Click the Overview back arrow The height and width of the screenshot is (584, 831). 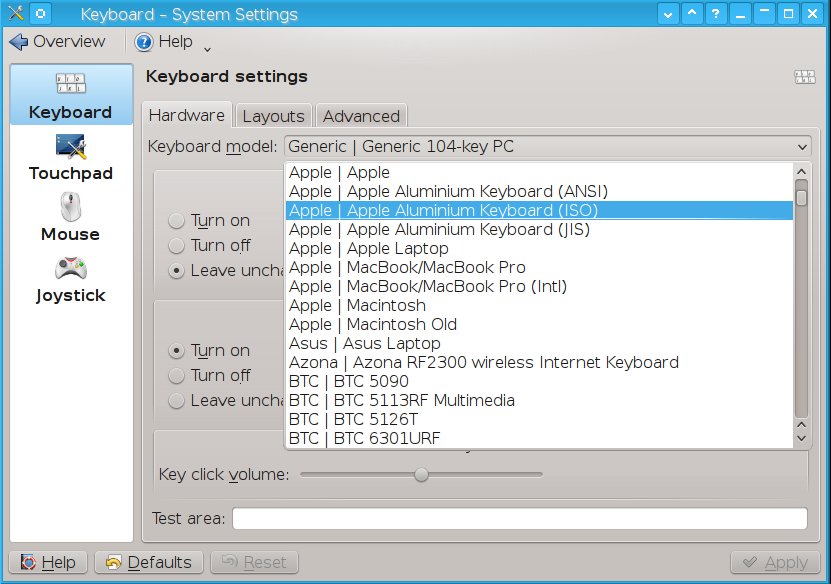[19, 42]
